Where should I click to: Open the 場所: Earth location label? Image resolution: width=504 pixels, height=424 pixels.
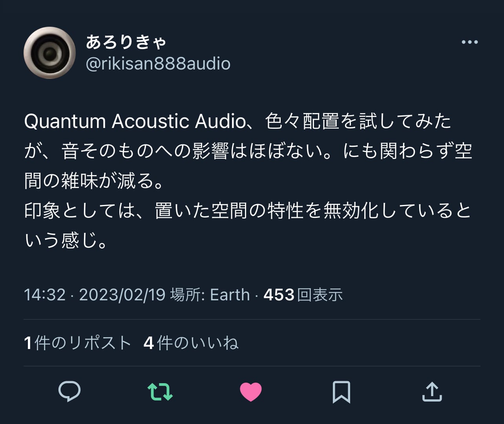(x=210, y=295)
